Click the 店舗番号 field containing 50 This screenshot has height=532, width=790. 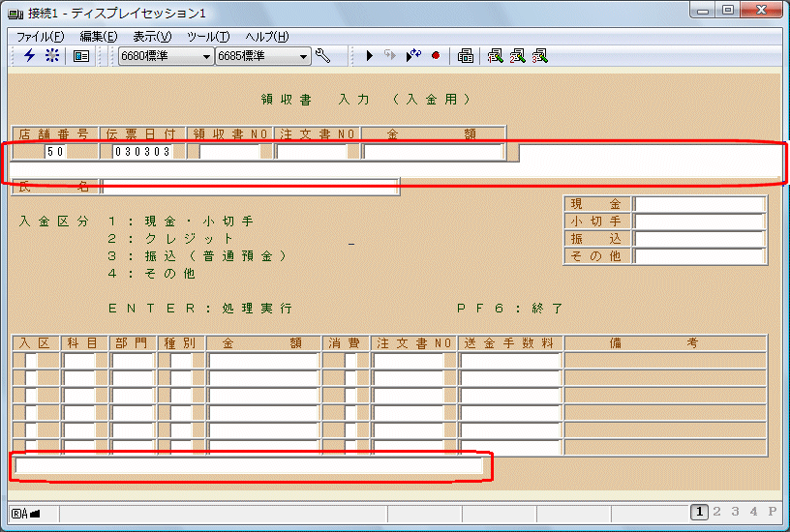pyautogui.click(x=55, y=152)
